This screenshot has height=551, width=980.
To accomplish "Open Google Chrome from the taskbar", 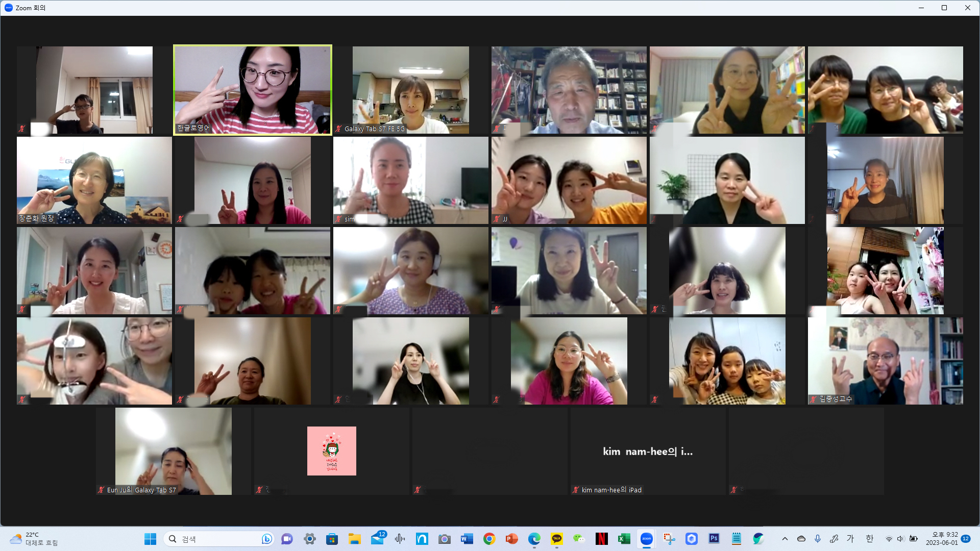I will click(x=489, y=539).
